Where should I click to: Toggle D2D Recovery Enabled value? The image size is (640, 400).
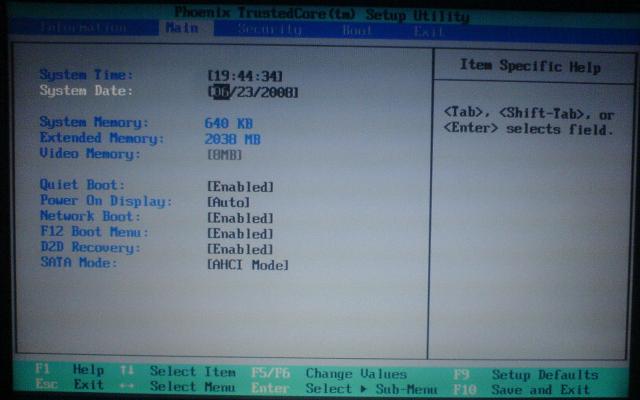240,249
